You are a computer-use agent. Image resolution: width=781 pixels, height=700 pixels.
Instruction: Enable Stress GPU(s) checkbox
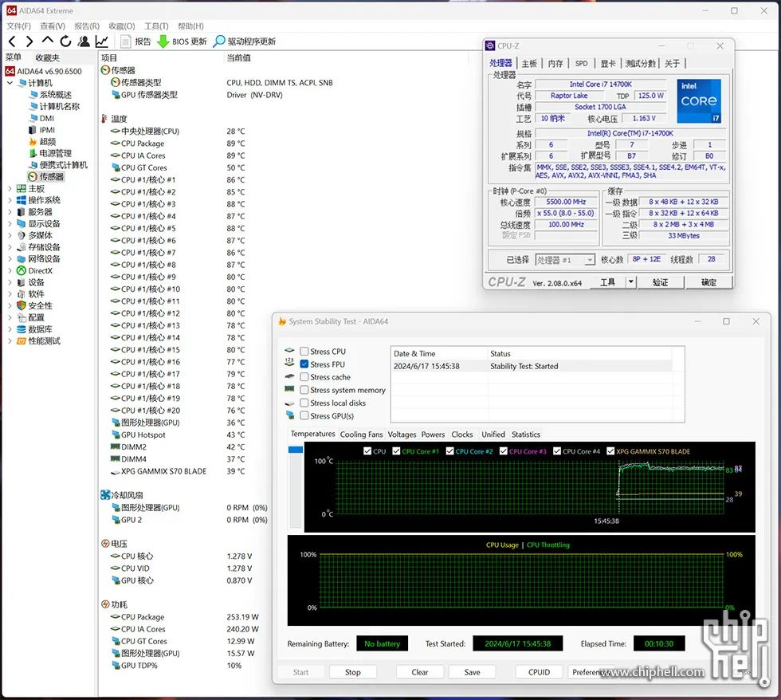click(304, 415)
